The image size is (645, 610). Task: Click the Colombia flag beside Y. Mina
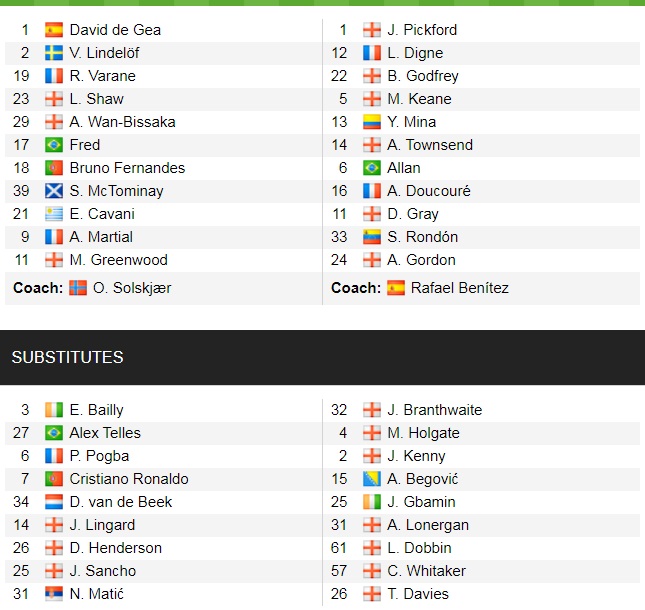[x=372, y=122]
